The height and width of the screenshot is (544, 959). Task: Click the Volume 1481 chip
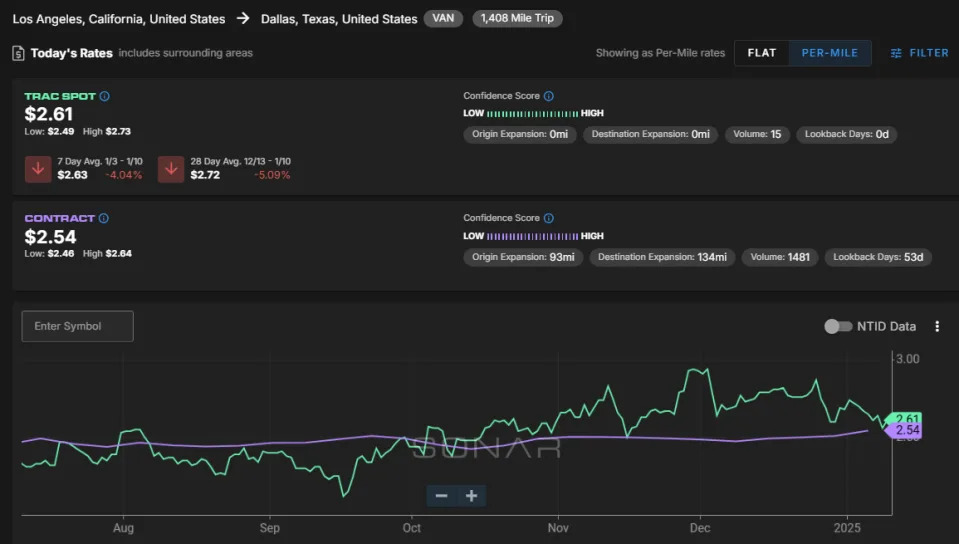780,257
